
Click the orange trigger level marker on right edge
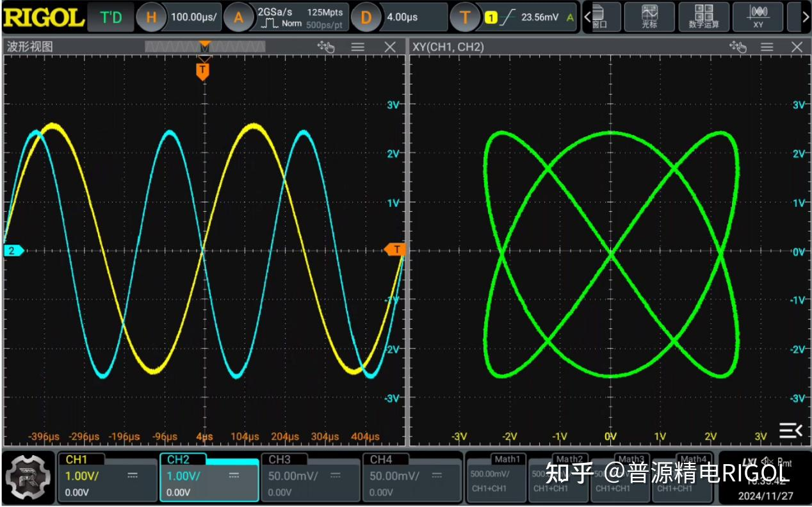point(395,250)
